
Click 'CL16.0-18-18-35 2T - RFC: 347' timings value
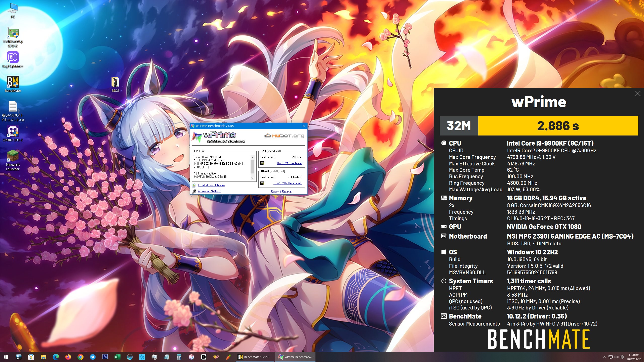pyautogui.click(x=541, y=218)
